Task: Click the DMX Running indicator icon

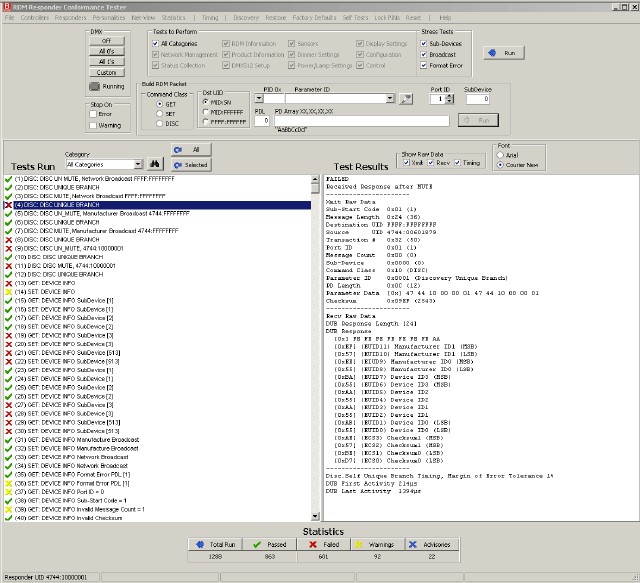Action: tap(94, 87)
